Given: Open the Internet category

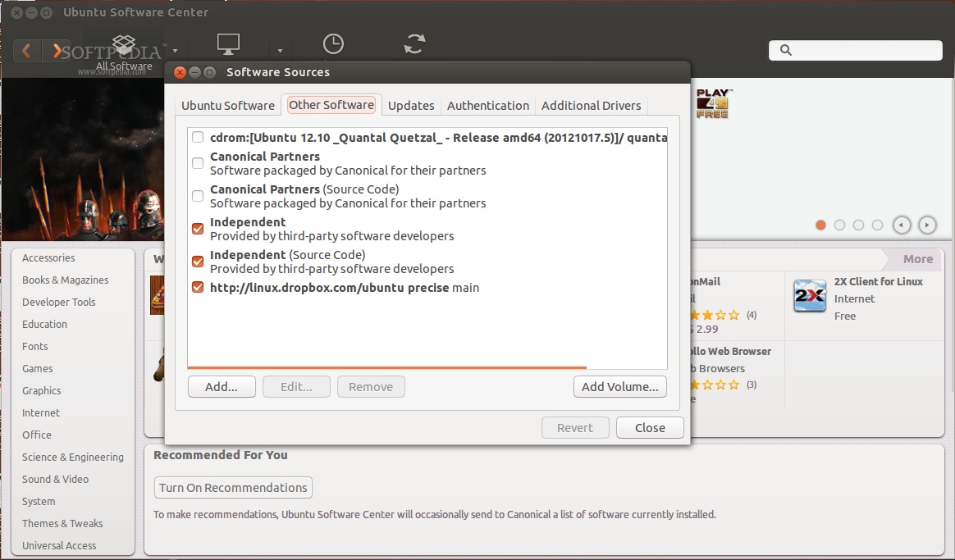Looking at the screenshot, I should [41, 412].
